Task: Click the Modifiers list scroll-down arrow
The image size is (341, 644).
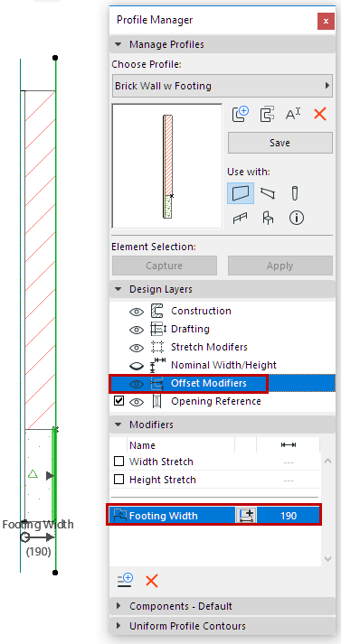Action: [327, 558]
